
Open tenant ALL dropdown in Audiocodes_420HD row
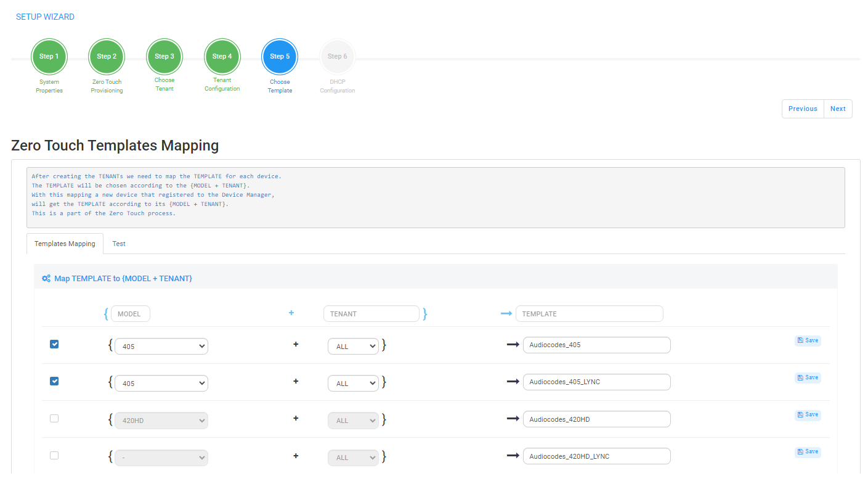(x=353, y=421)
